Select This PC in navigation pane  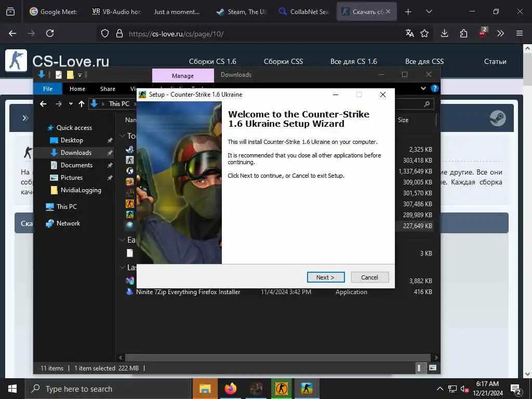pyautogui.click(x=66, y=207)
